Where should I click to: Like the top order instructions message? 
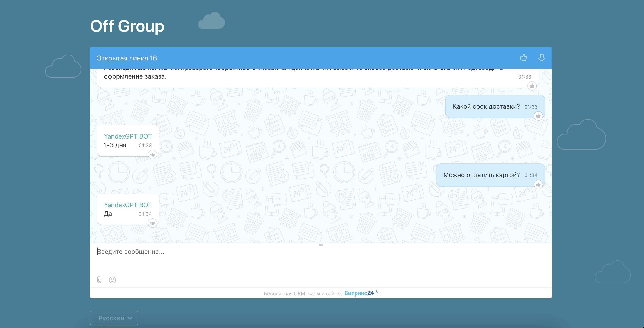tap(532, 86)
